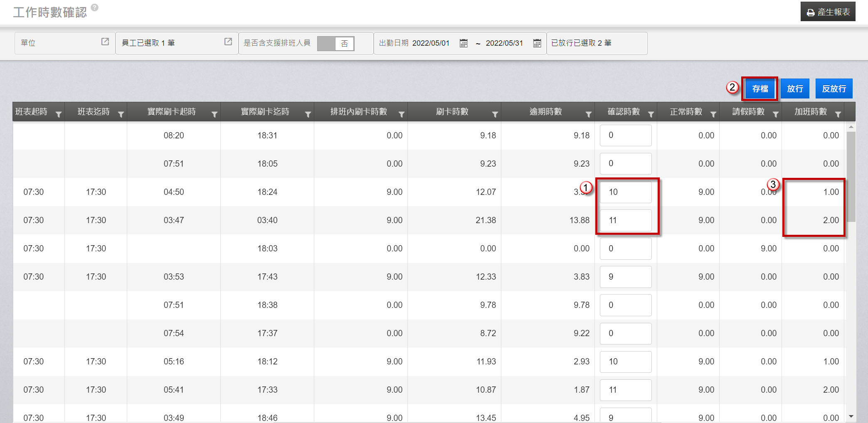
Task: Click the 逾期時數 column header
Action: [545, 112]
